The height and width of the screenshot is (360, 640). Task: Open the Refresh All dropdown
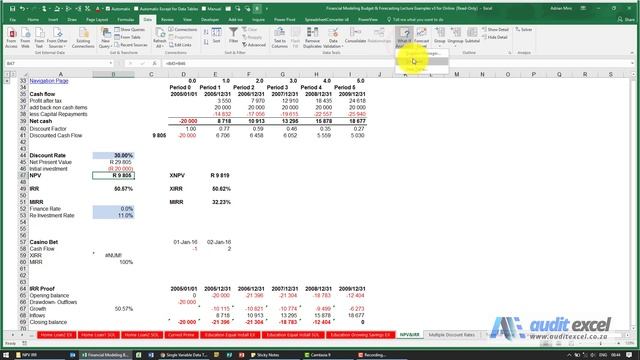[x=160, y=38]
